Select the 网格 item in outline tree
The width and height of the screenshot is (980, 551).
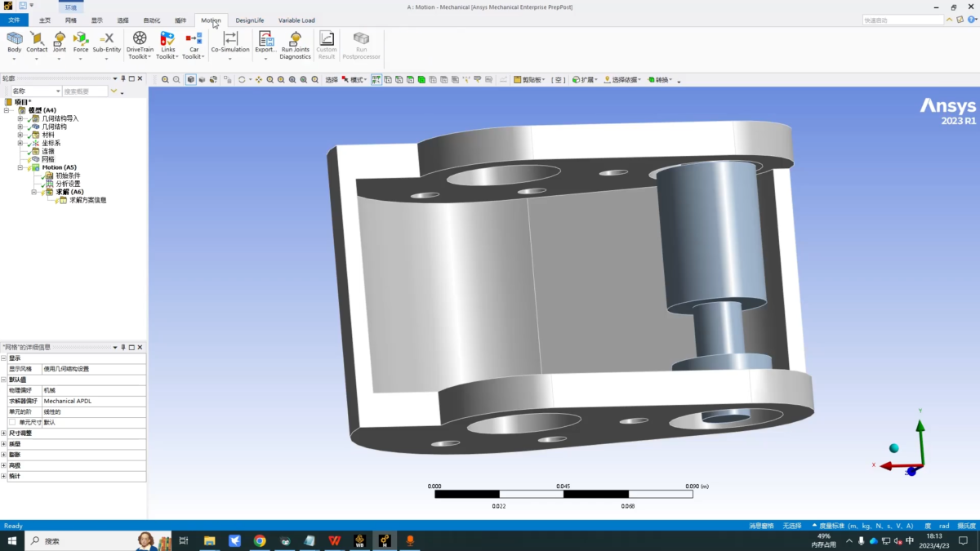tap(47, 159)
